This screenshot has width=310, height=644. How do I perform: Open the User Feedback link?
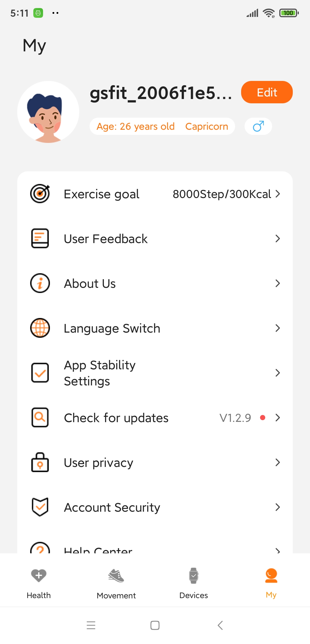(106, 239)
